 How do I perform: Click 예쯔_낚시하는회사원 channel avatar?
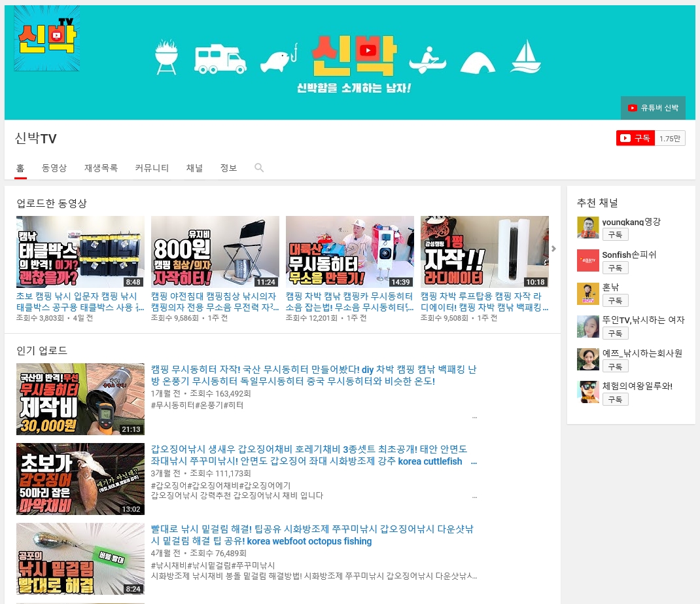(x=587, y=359)
